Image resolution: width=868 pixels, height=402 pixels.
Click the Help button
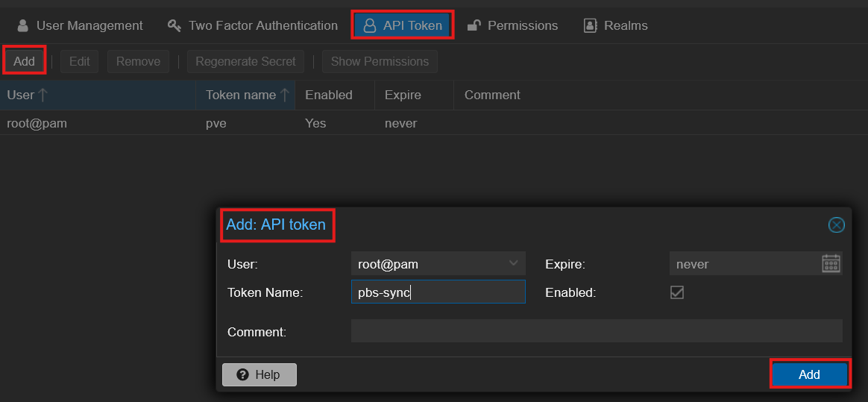tap(260, 375)
